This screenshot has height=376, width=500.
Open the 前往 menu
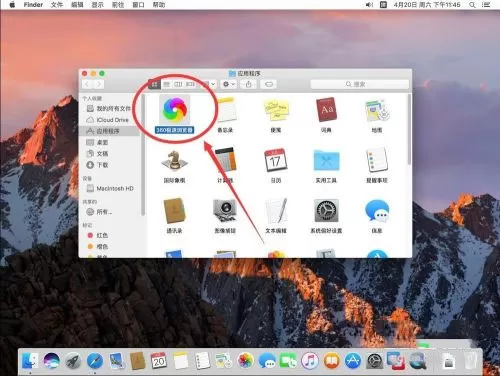pos(118,5)
